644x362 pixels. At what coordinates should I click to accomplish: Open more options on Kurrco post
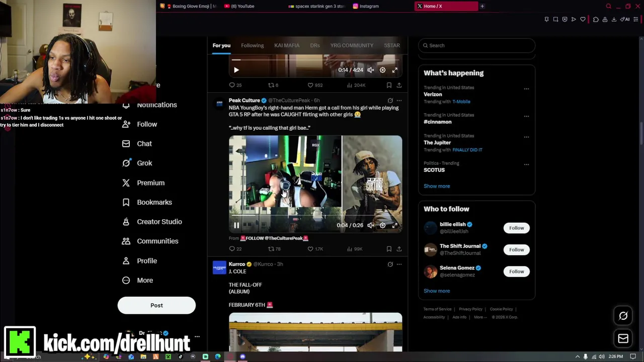(399, 264)
